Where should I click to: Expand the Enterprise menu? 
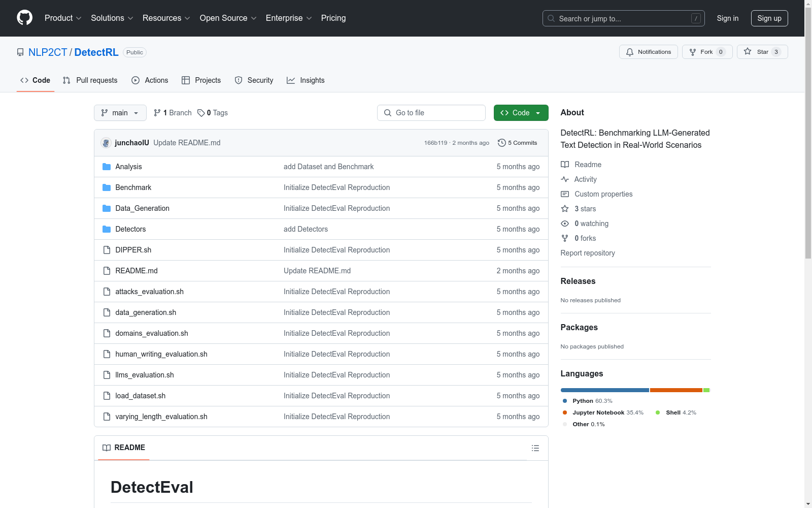point(289,18)
